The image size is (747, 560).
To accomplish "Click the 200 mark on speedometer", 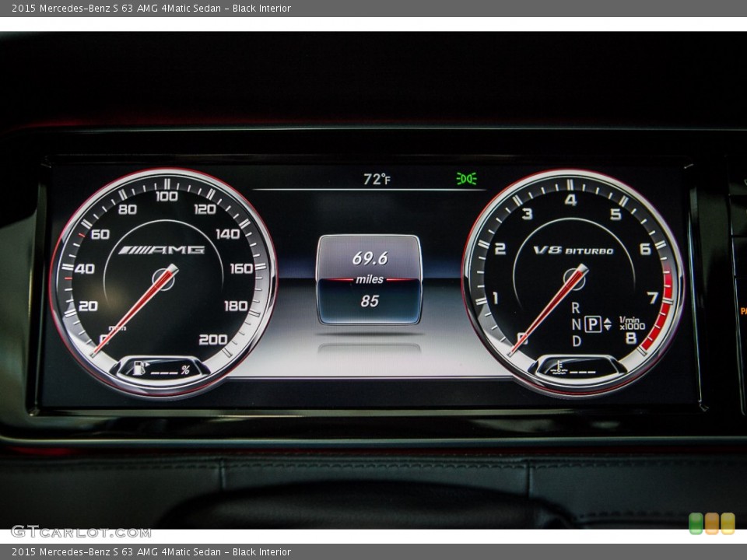I will pos(212,340).
